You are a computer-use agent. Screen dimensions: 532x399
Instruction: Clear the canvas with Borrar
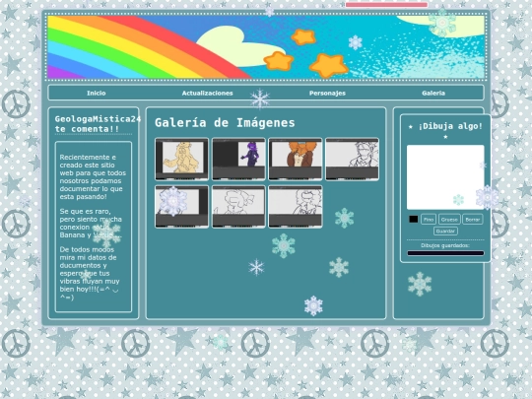point(472,219)
